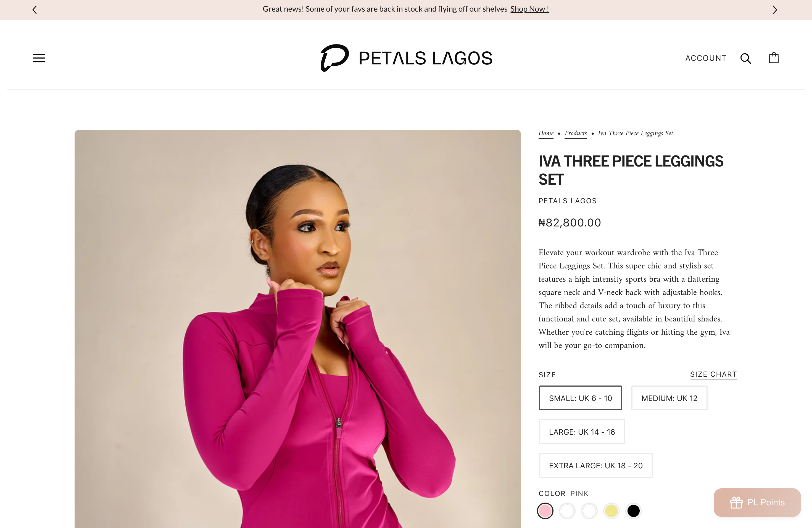Click the Petals Lagos logo
Viewport: 812px width, 528px height.
(x=406, y=57)
